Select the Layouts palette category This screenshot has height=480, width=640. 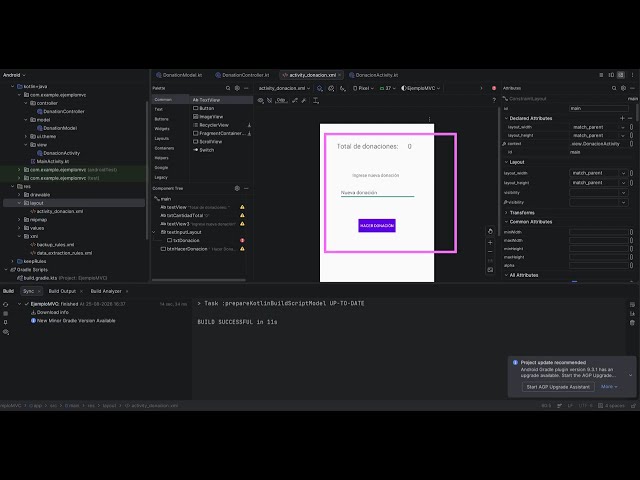click(162, 138)
